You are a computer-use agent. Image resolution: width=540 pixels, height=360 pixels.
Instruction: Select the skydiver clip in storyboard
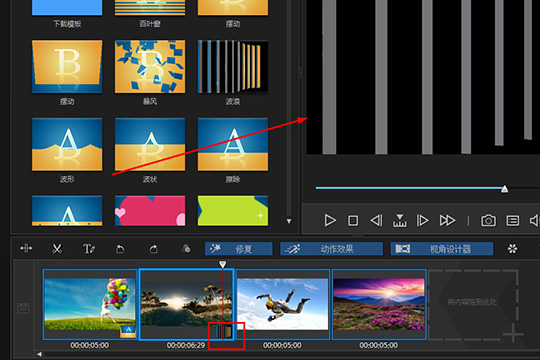pos(283,304)
